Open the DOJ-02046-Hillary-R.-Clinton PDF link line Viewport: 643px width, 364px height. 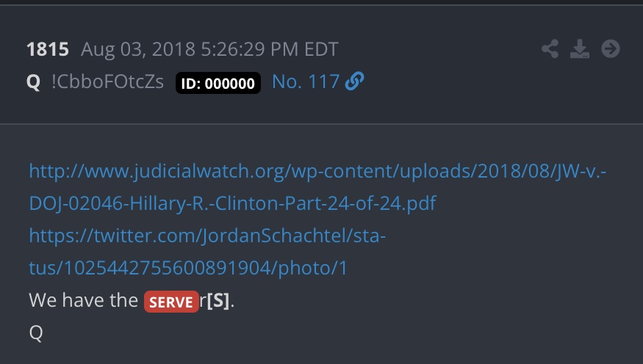coord(232,203)
